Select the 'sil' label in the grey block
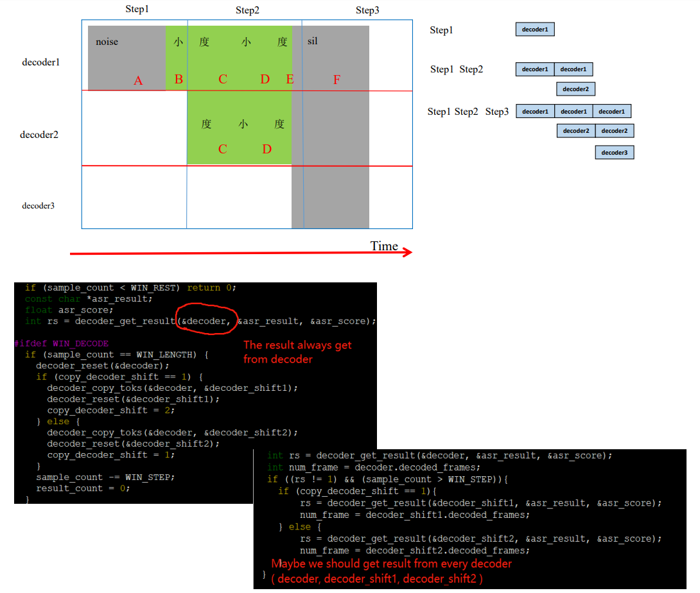This screenshot has width=700, height=593. [x=313, y=41]
